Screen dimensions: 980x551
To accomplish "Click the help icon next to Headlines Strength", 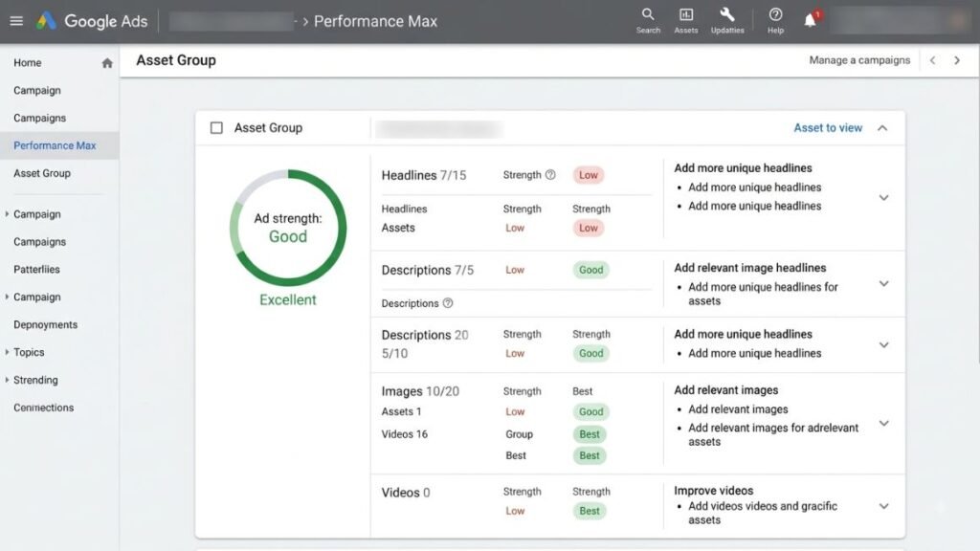I will click(550, 175).
